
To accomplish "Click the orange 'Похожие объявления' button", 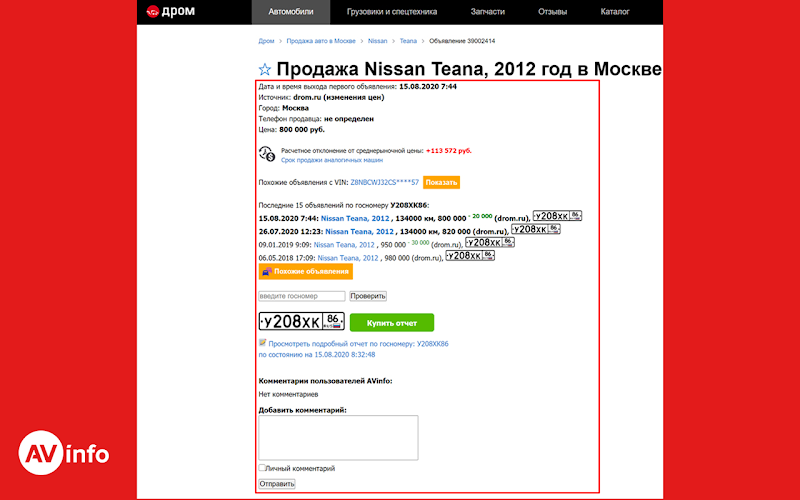I will 306,271.
